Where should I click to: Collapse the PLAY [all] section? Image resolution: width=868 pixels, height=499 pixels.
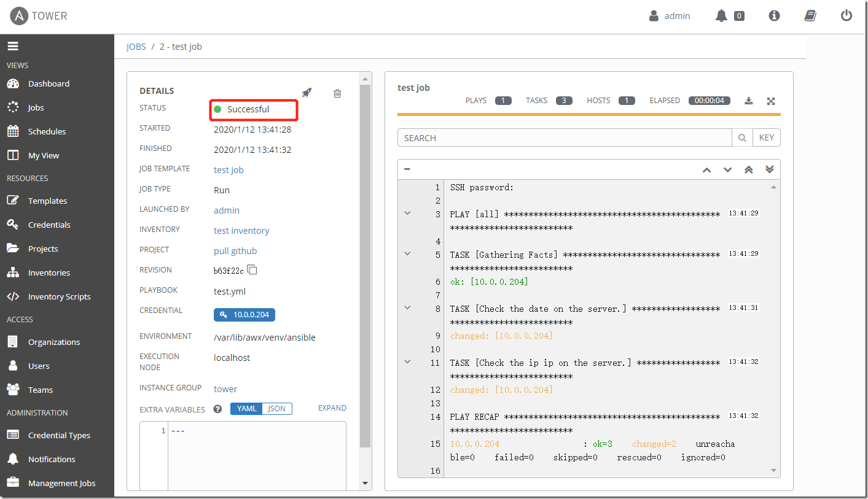click(x=407, y=214)
